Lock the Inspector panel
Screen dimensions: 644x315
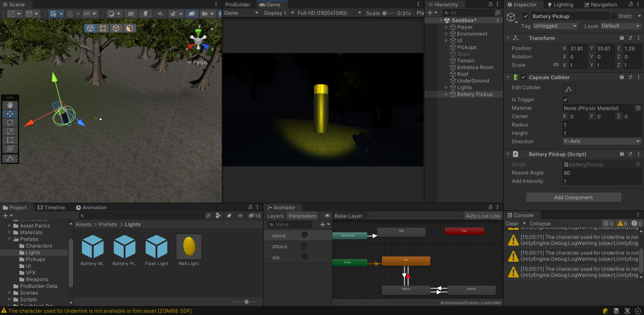pos(631,4)
